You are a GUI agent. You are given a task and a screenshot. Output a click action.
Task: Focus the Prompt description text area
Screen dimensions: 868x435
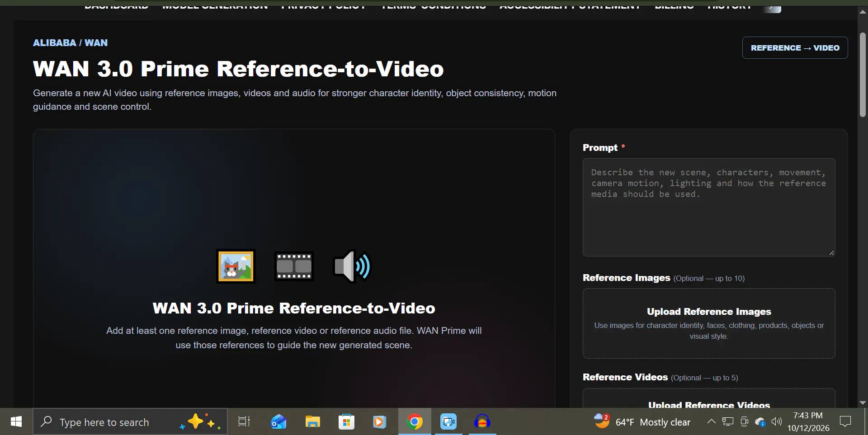pos(708,207)
